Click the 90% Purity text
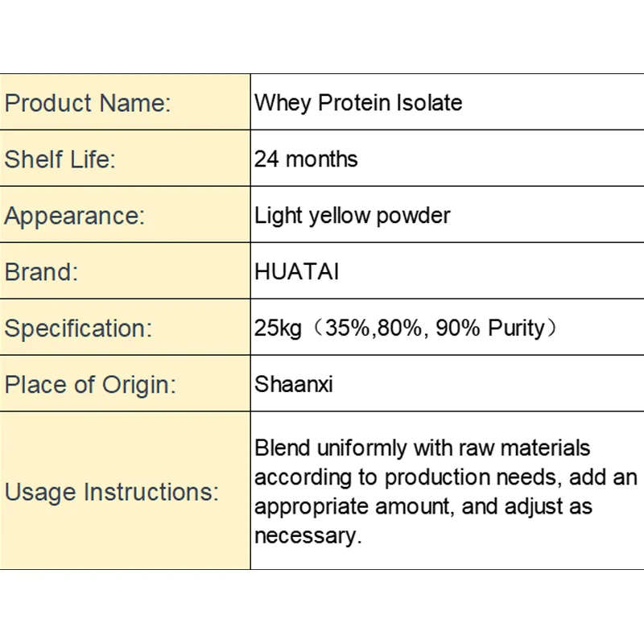 tap(489, 328)
